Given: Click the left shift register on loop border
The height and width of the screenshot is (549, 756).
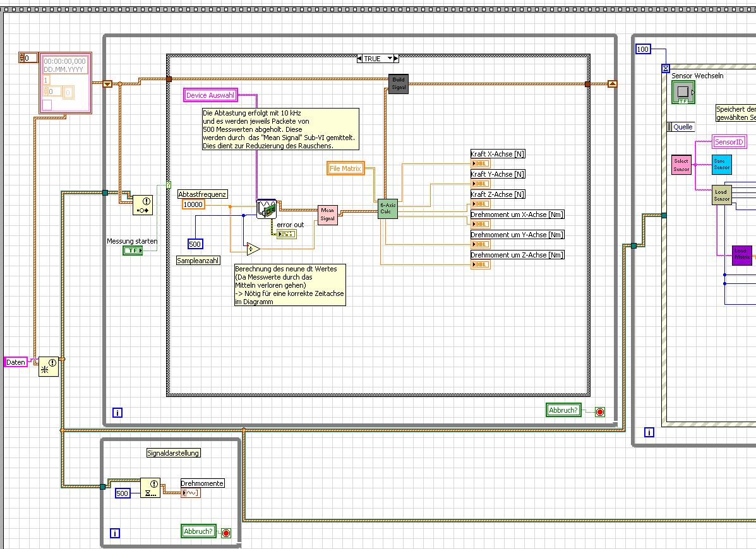Looking at the screenshot, I should point(107,83).
